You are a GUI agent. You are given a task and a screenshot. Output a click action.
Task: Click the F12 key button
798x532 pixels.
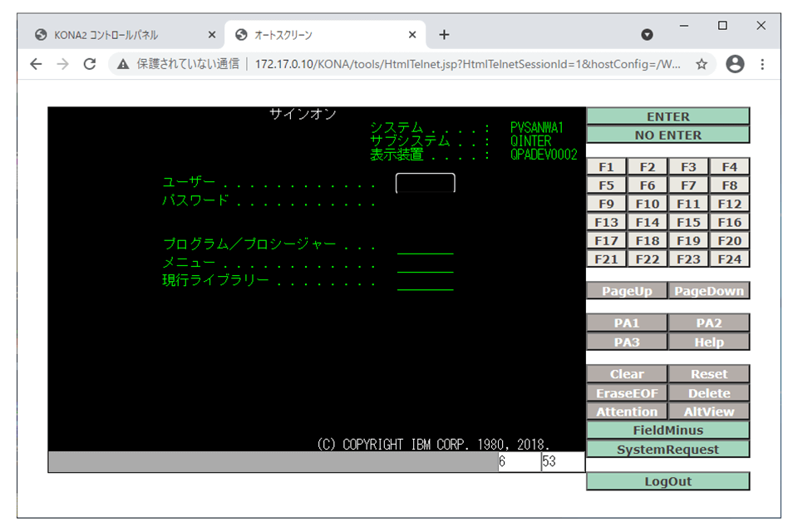[x=729, y=204]
